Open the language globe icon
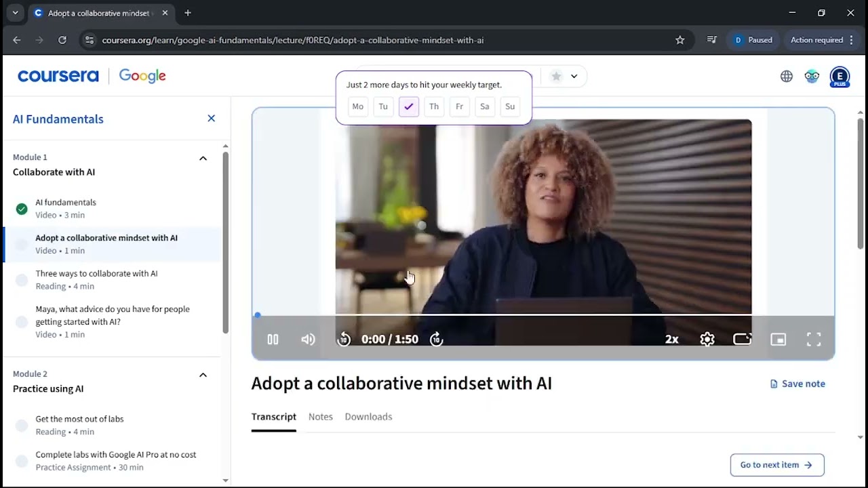Viewport: 868px width, 488px height. 787,77
